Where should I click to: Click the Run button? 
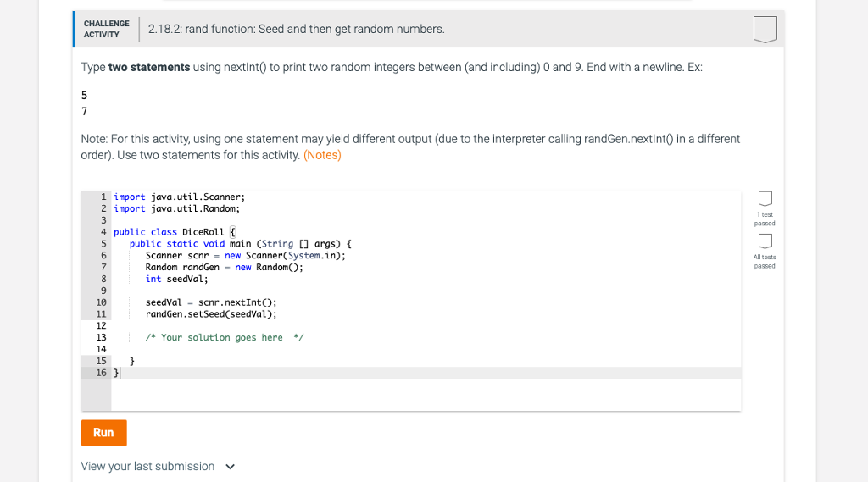[x=104, y=433]
